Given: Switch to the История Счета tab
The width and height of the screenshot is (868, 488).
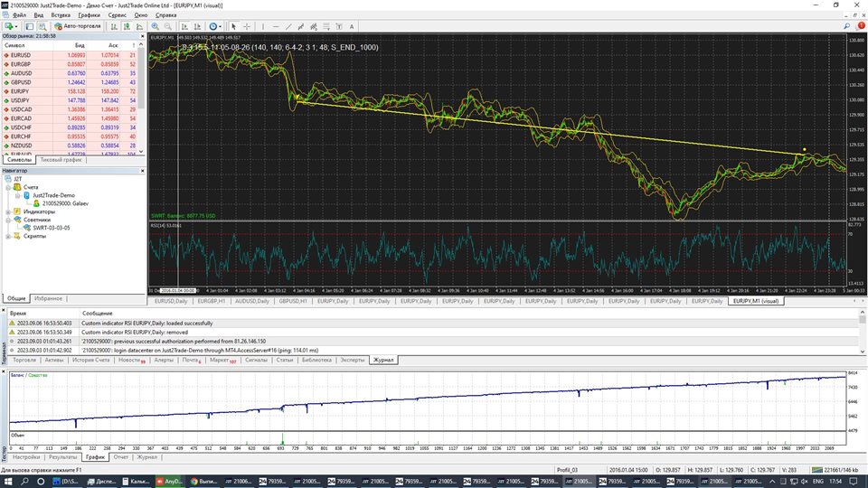Looking at the screenshot, I should 90,360.
